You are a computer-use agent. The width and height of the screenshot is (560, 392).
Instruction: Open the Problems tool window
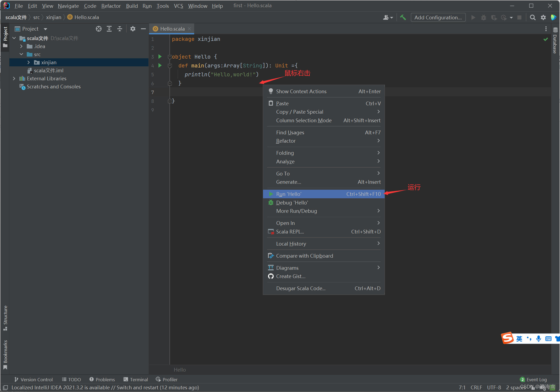point(102,379)
